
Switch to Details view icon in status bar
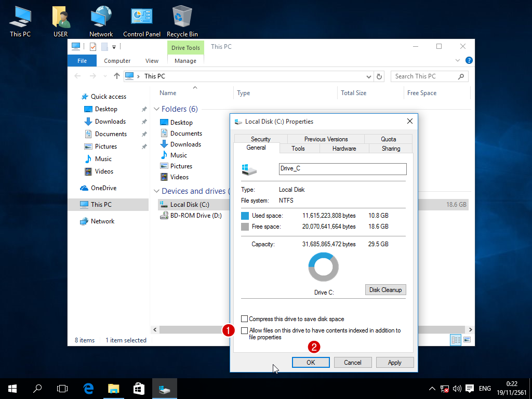(x=455, y=340)
